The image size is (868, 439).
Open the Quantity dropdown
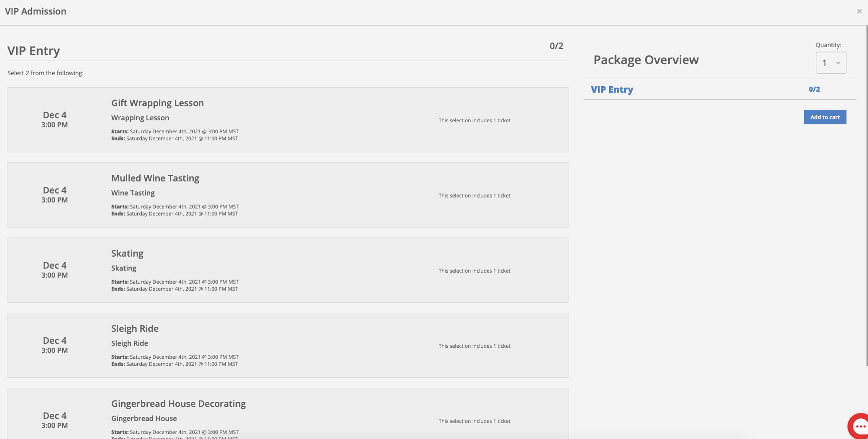click(x=831, y=63)
